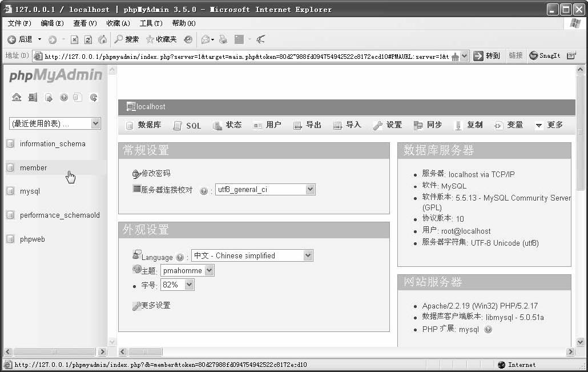
Task: Switch to the 导出 tab
Action: click(307, 125)
